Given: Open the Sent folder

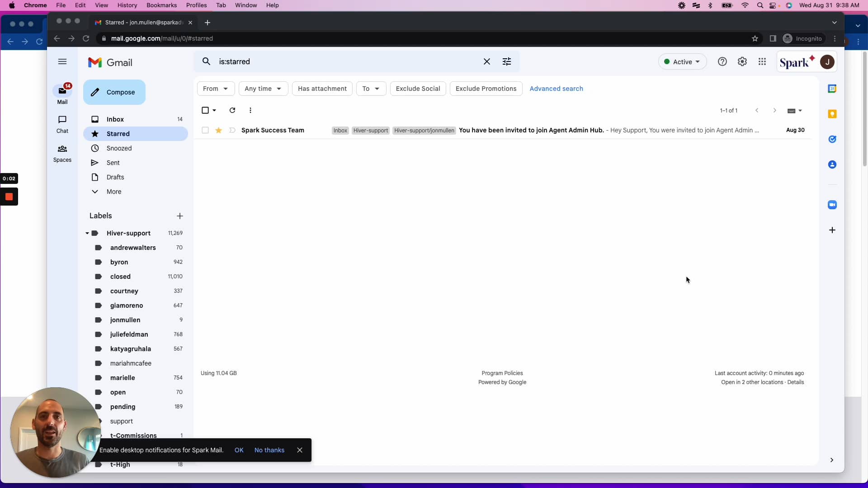Looking at the screenshot, I should coord(136,163).
